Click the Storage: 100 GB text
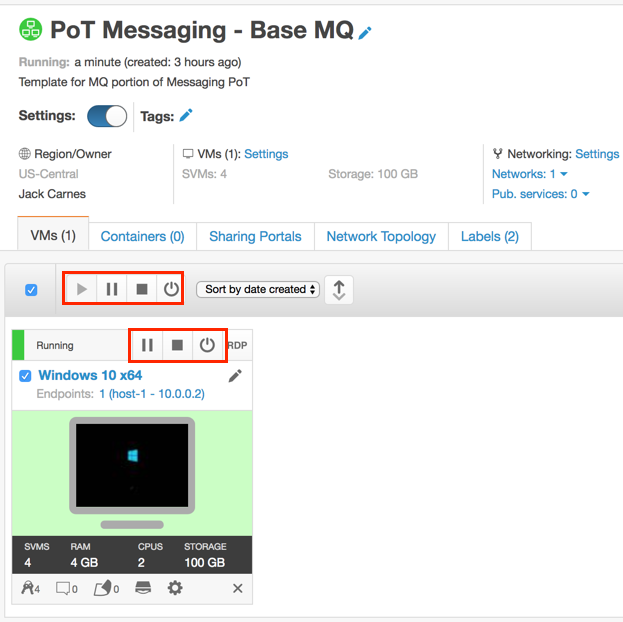This screenshot has width=623, height=622. coord(373,174)
